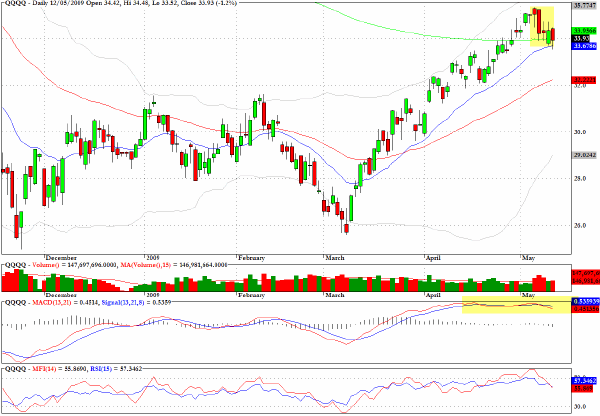
Task: Click December on the volume panel axis
Action: coord(61,295)
